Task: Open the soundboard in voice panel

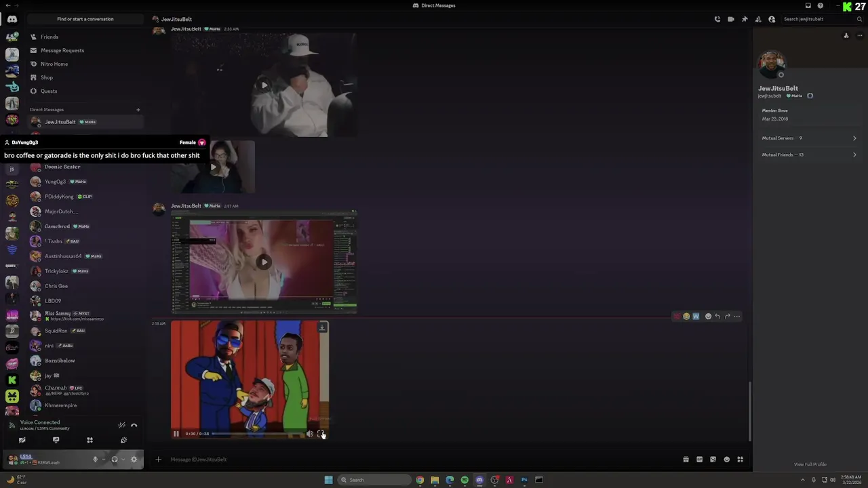Action: point(123,440)
